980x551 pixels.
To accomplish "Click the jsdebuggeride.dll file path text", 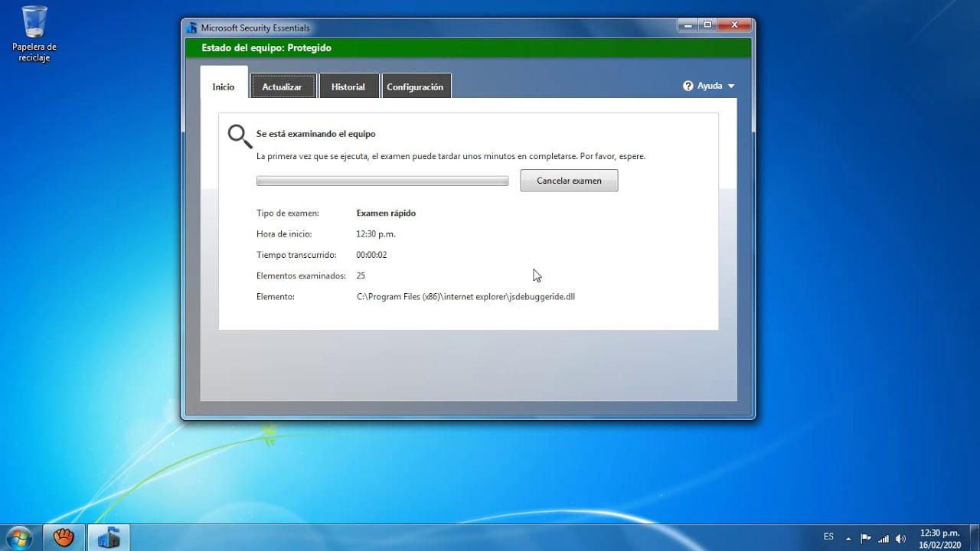I will pos(465,297).
